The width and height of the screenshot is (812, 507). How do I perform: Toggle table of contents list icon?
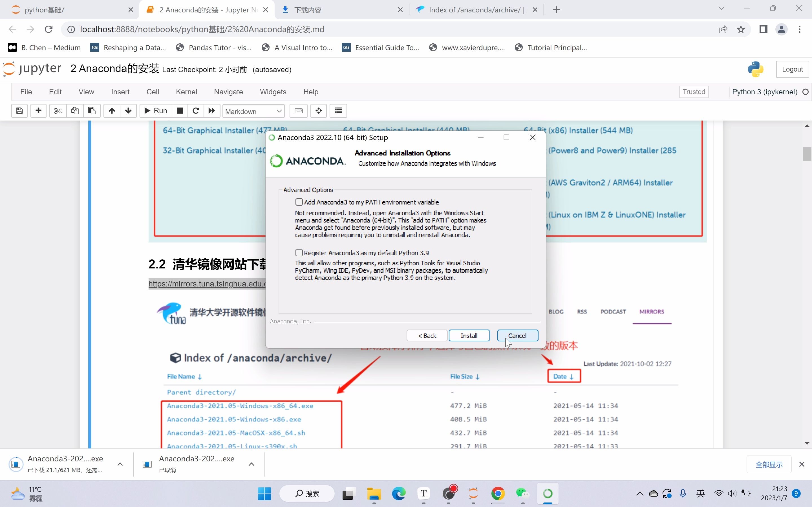(338, 111)
